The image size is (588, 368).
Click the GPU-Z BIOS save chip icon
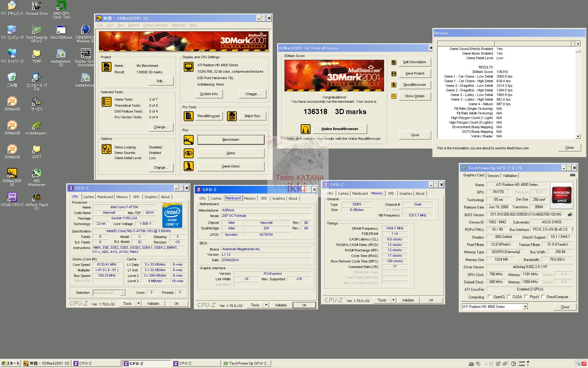click(570, 214)
